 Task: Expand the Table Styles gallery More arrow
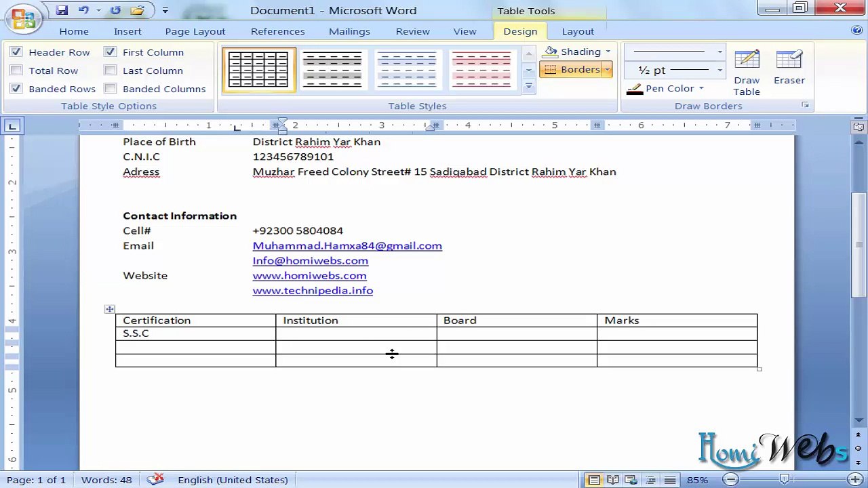tap(529, 85)
